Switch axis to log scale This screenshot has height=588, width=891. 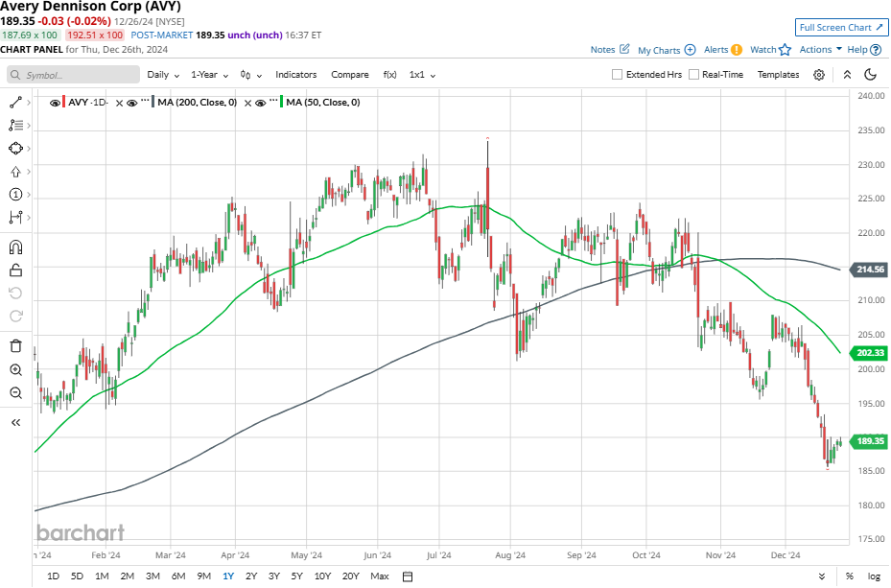click(x=874, y=576)
